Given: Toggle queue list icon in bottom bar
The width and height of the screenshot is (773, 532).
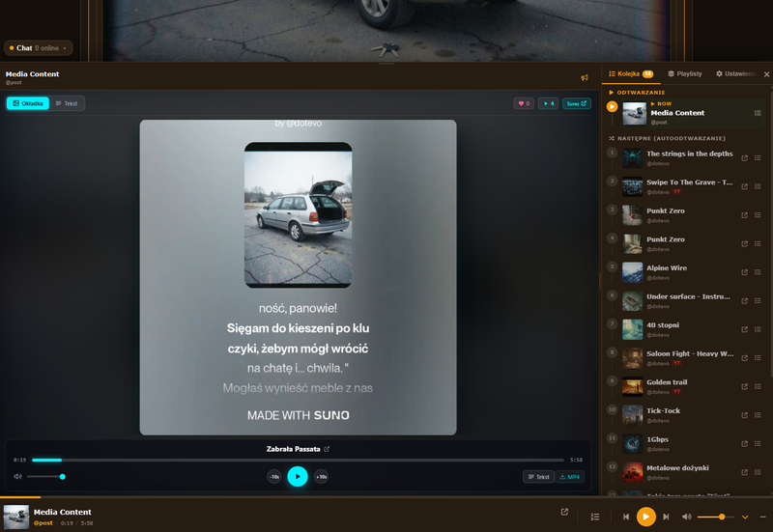Looking at the screenshot, I should [x=595, y=517].
